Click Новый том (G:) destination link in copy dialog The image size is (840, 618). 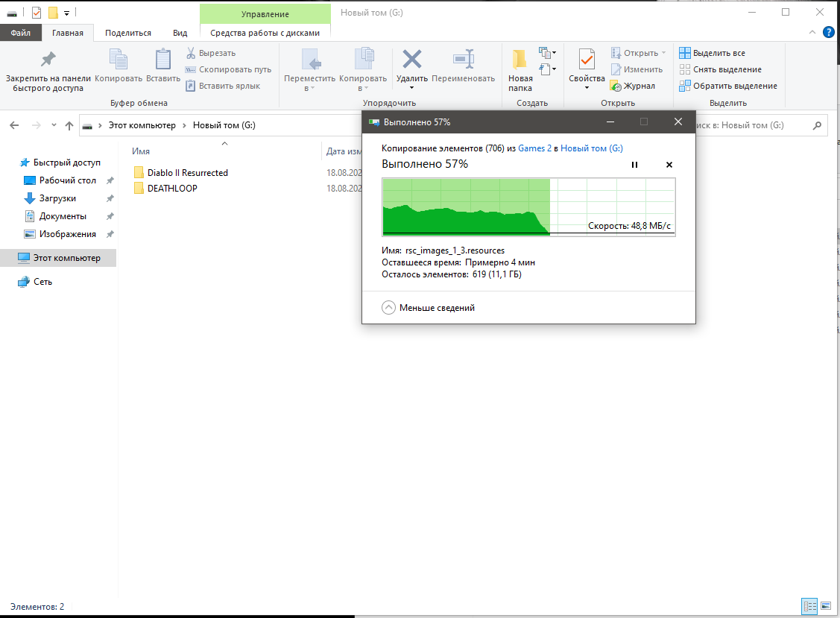tap(592, 148)
